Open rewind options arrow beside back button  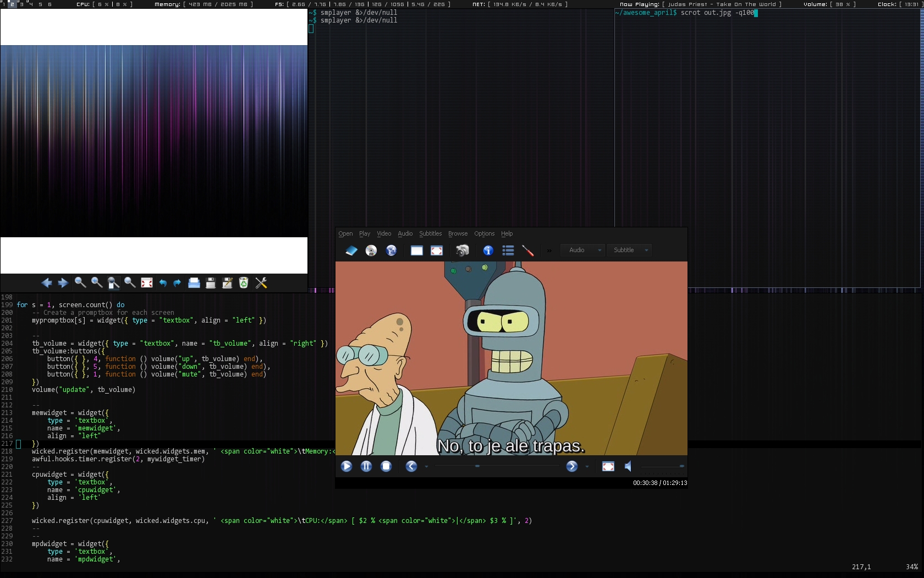click(426, 467)
